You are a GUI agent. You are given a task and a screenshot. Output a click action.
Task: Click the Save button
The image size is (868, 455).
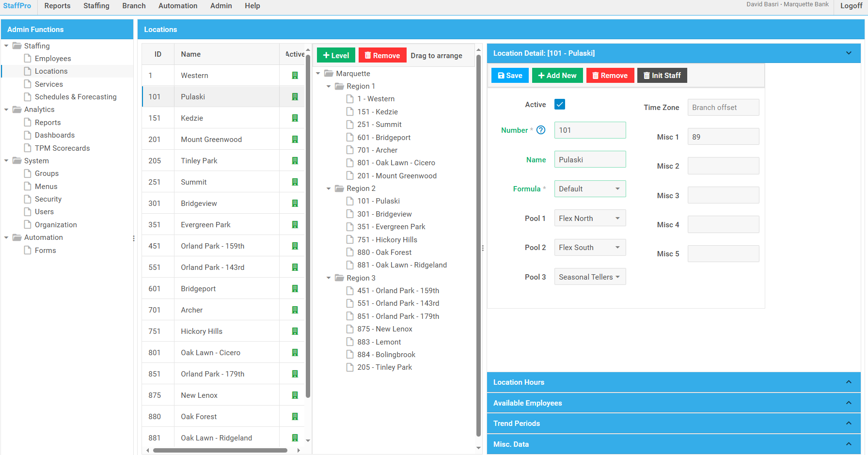pyautogui.click(x=510, y=76)
